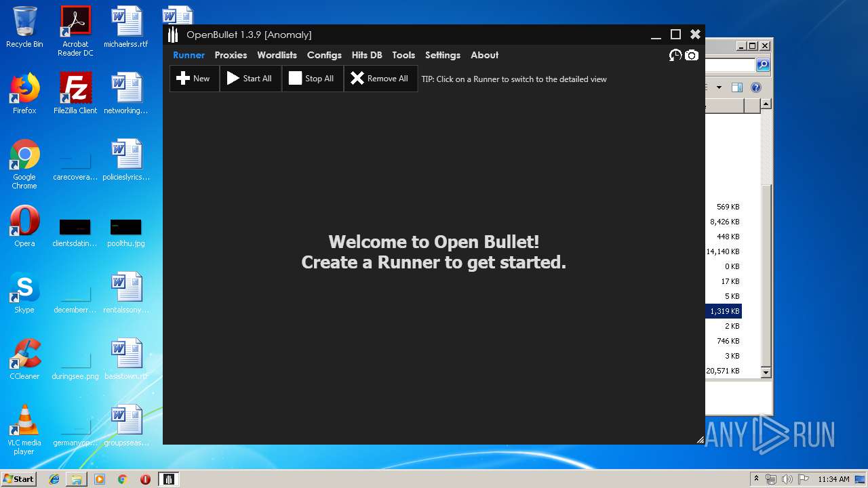
Task: Click the OpenBullet taskbar button
Action: click(x=169, y=479)
